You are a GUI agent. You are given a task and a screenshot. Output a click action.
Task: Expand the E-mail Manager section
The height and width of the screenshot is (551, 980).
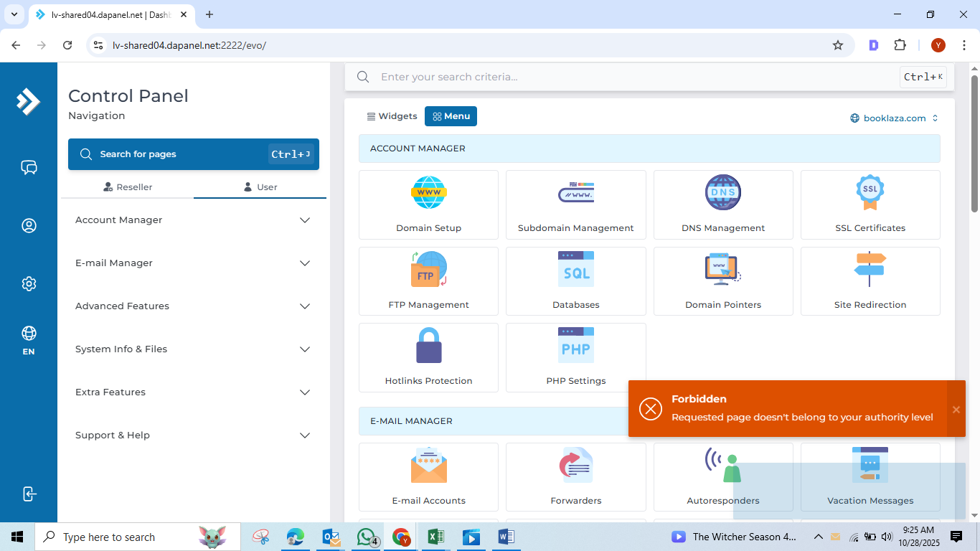pos(194,263)
